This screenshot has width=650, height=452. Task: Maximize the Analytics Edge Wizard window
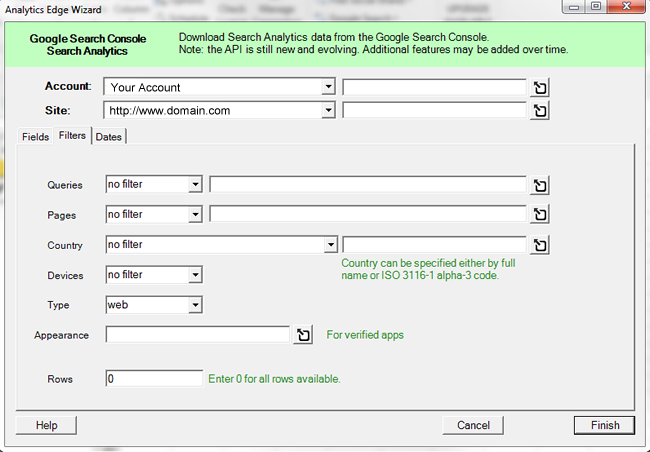(596, 6)
